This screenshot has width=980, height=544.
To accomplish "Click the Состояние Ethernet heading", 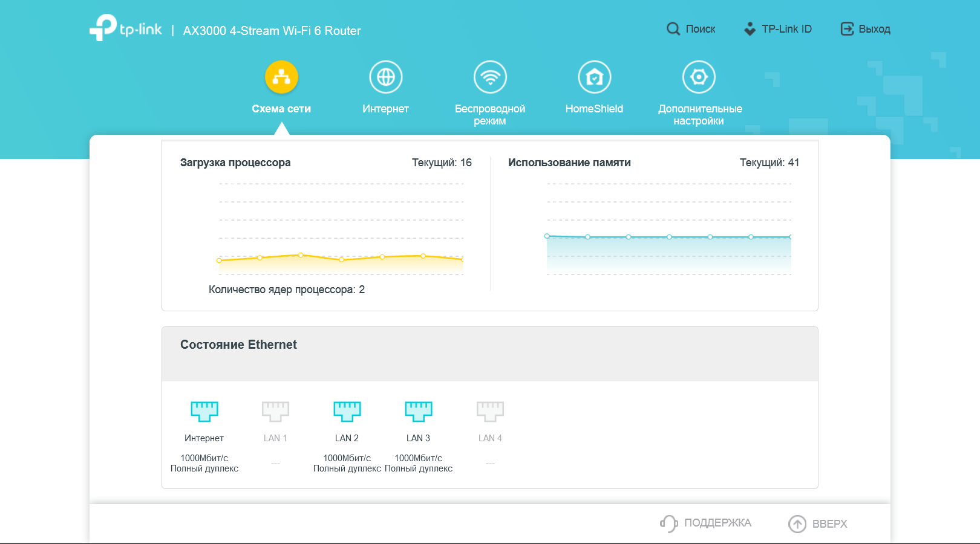I will pos(238,345).
